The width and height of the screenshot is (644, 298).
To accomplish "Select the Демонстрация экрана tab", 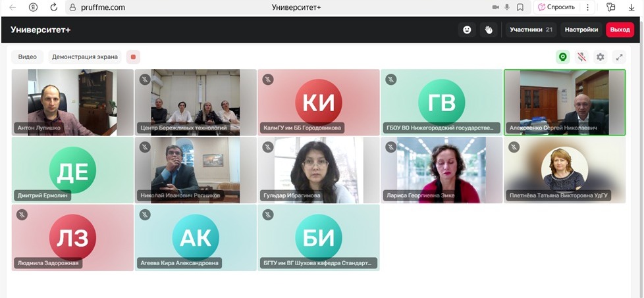I will coord(85,57).
